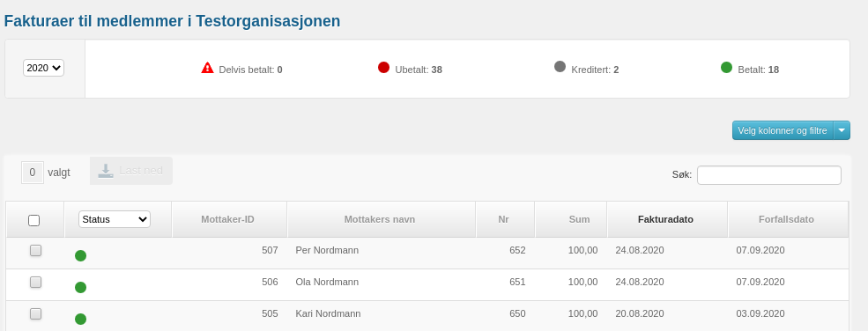Click into the Søk search field
This screenshot has width=868, height=331.
(769, 174)
